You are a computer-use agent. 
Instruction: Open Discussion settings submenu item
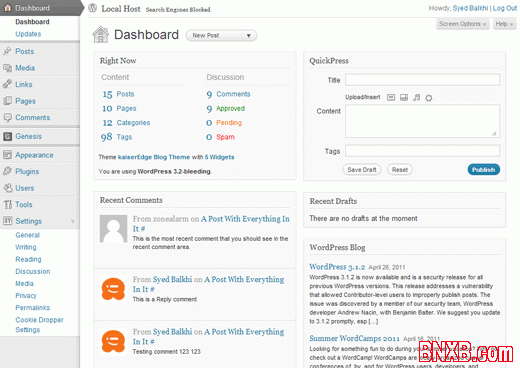pos(33,271)
